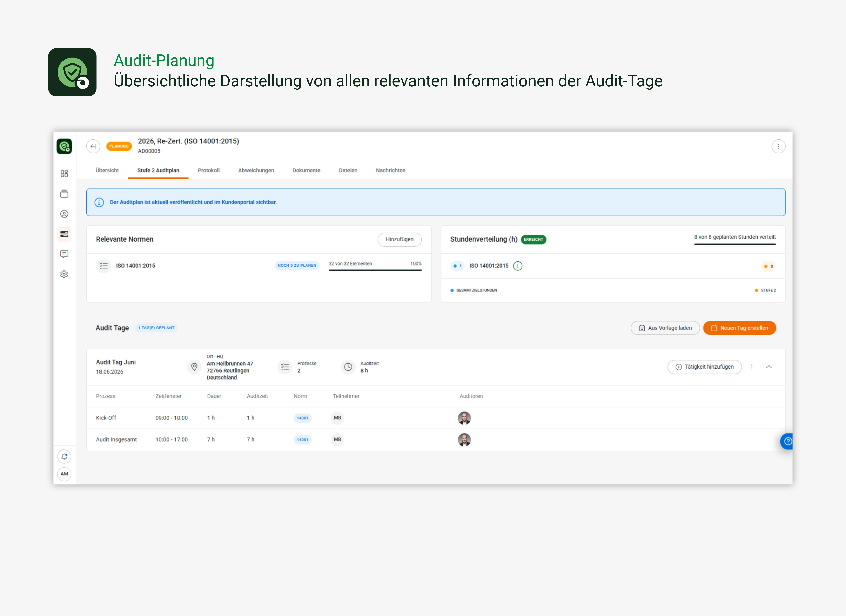
Task: Click the checklist icon beside ISO 14001:2015 norm
Action: coord(104,266)
